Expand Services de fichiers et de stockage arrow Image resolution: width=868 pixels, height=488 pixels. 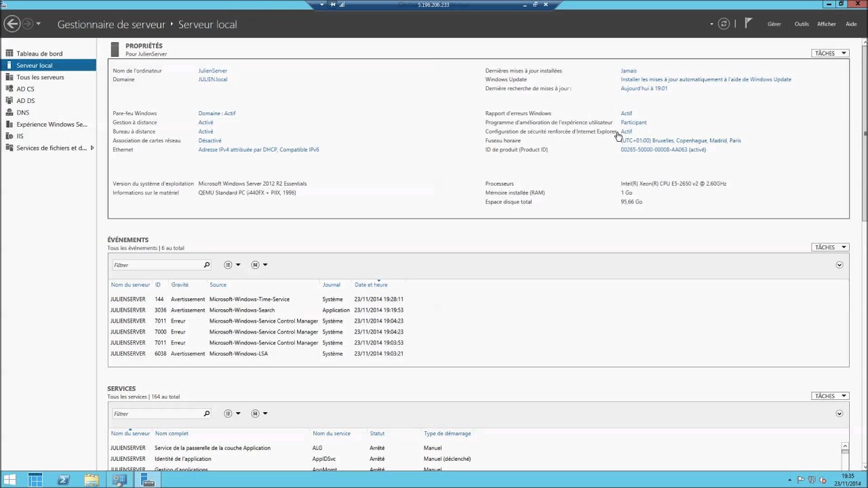[92, 148]
